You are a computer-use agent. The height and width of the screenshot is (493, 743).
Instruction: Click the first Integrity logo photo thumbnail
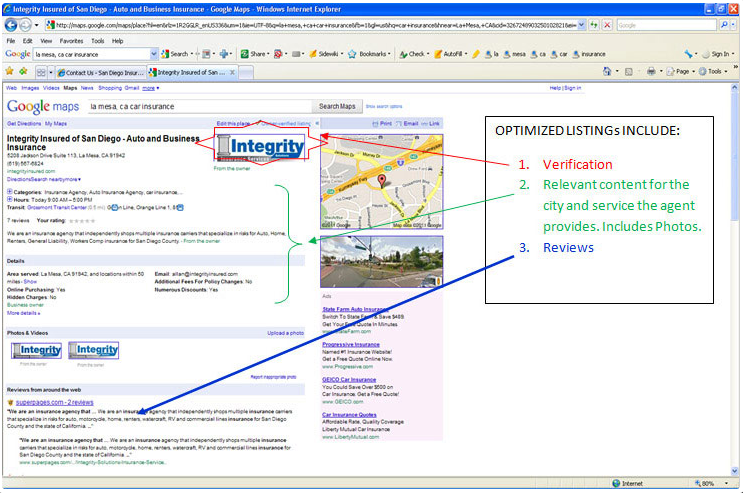pyautogui.click(x=36, y=350)
